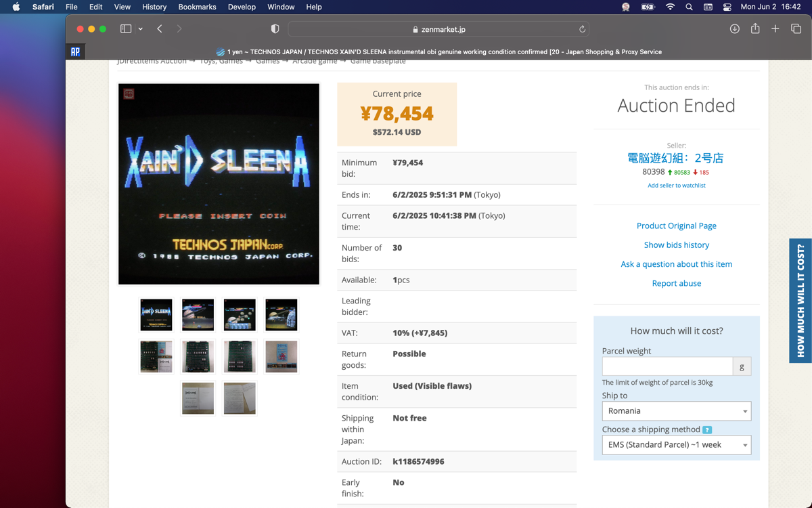Click the large Xain'd Sleena title screen image
Image resolution: width=812 pixels, height=508 pixels.
pos(219,184)
